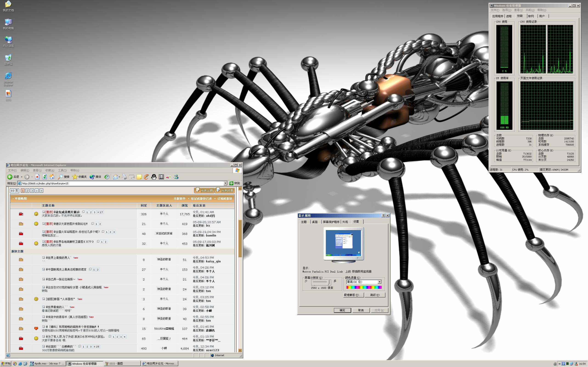Click the 高级 button in Display Properties
This screenshot has width=588, height=367.
click(375, 295)
